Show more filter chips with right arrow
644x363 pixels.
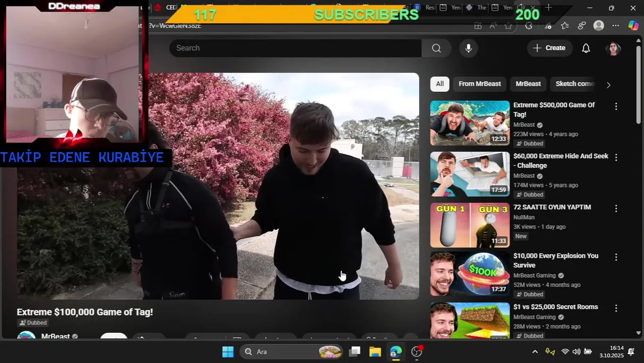click(608, 85)
